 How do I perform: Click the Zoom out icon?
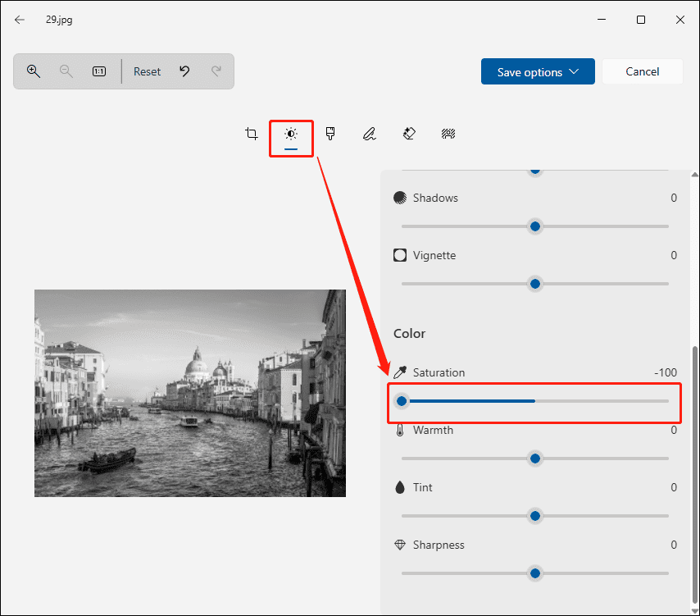(66, 71)
